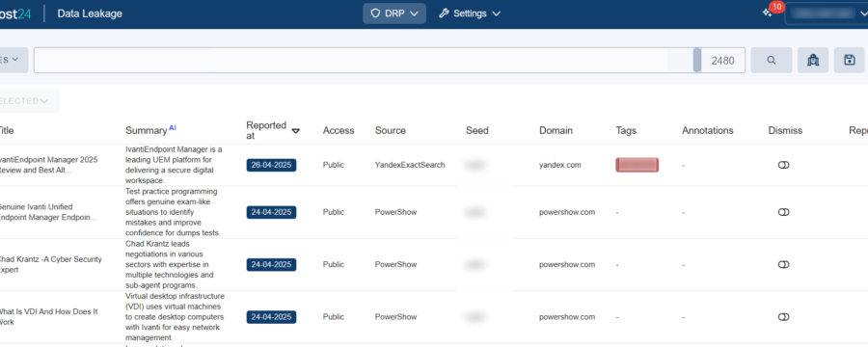Screen dimensions: 868x347
Task: Click the date badge in Chad Krantz row
Action: [271, 264]
